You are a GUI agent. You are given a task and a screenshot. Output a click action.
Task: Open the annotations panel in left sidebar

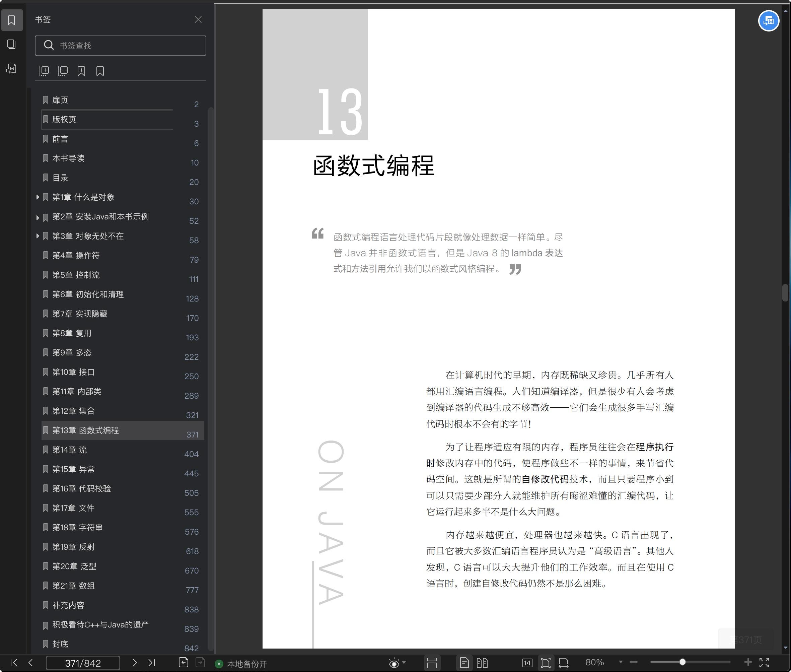pos(12,69)
